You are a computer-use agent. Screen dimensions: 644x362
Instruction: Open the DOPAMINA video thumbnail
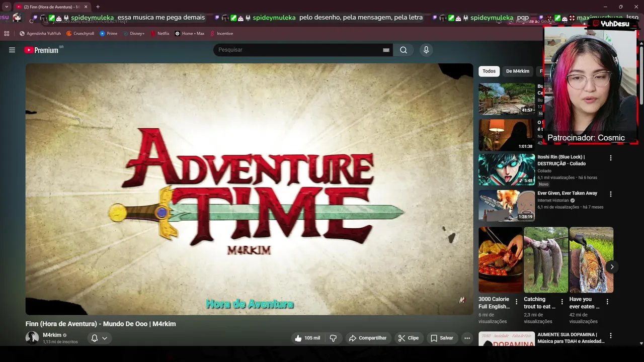click(507, 339)
